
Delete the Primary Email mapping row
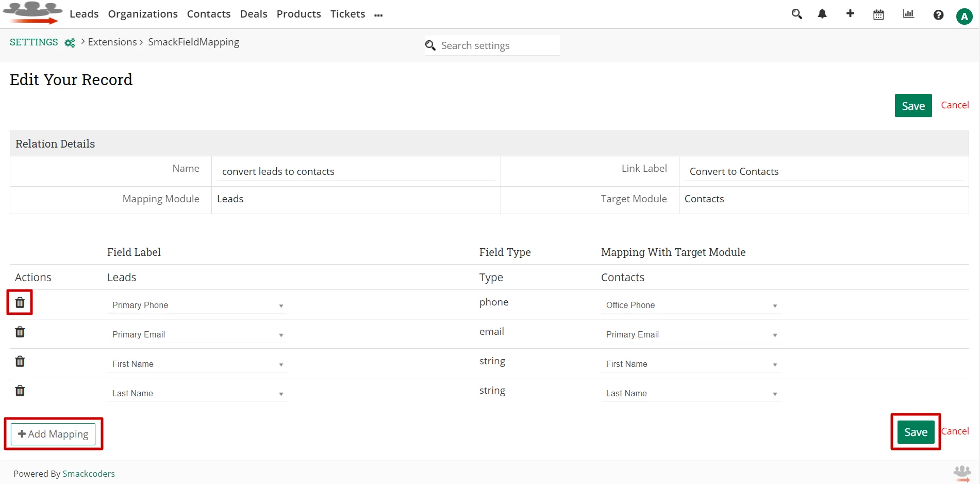coord(19,332)
